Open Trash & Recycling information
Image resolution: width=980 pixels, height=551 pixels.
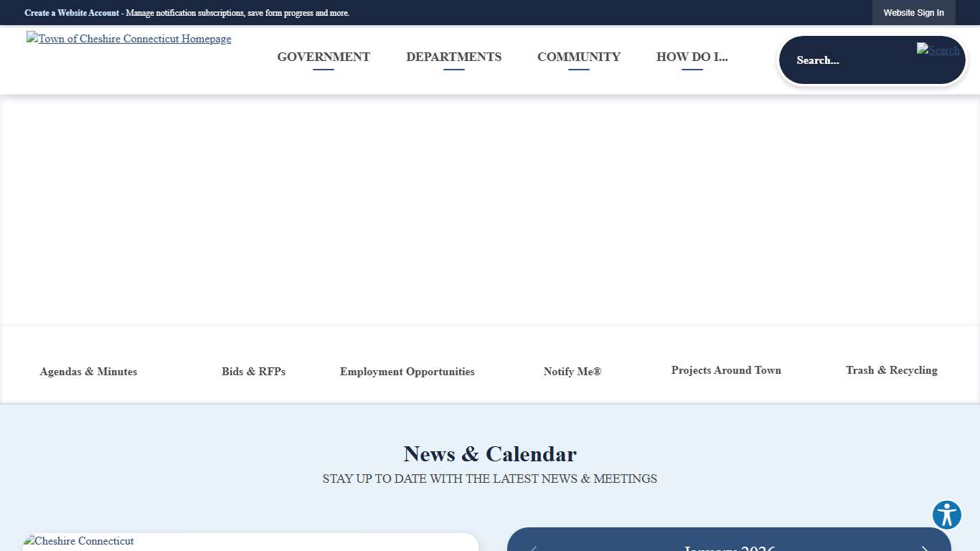(x=891, y=370)
